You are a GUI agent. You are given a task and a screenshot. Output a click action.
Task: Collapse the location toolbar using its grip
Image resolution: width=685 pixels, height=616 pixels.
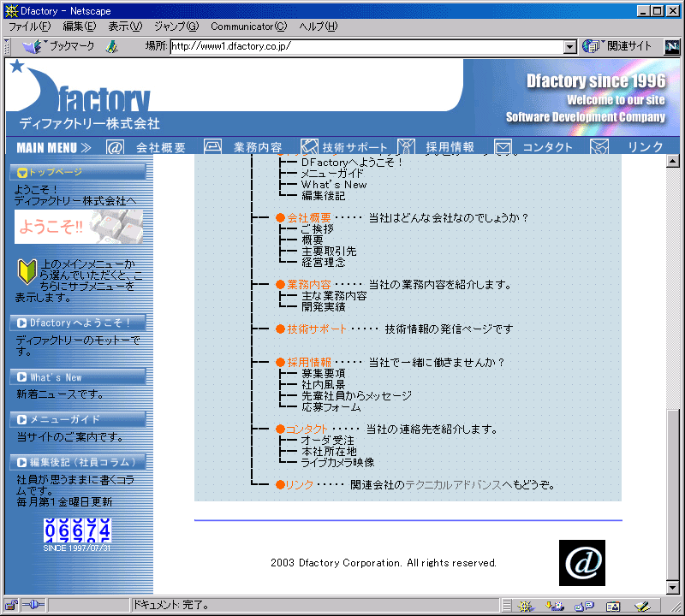click(7, 47)
